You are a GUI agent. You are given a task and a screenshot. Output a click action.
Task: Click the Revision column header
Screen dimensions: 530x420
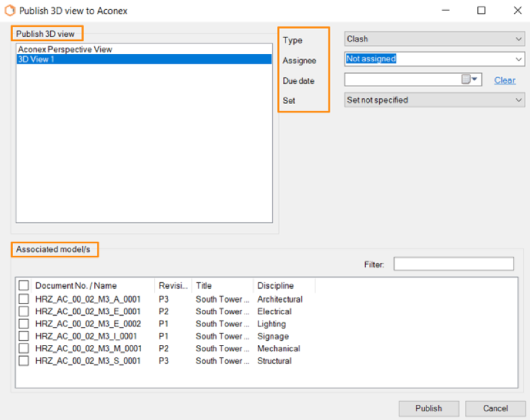(x=173, y=285)
